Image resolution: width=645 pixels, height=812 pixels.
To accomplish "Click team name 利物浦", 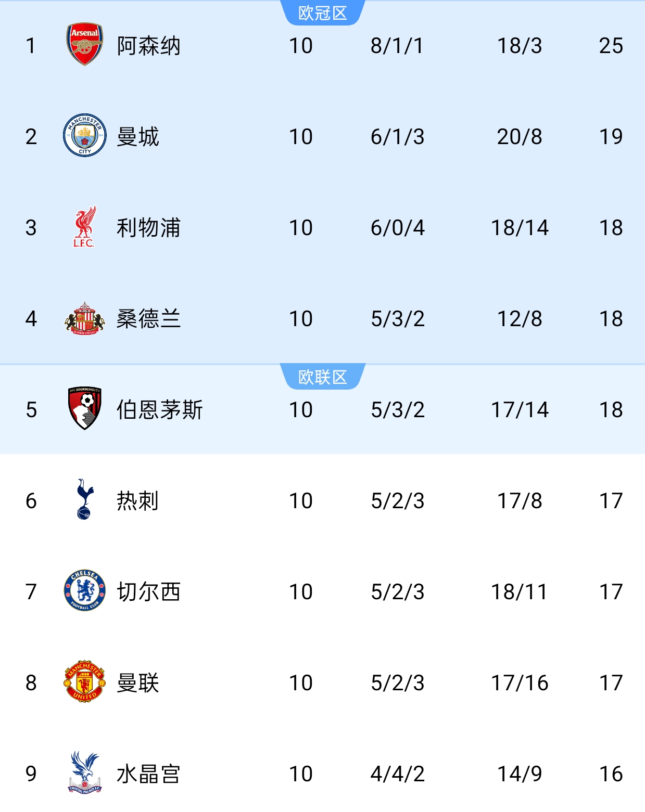I will 148,228.
